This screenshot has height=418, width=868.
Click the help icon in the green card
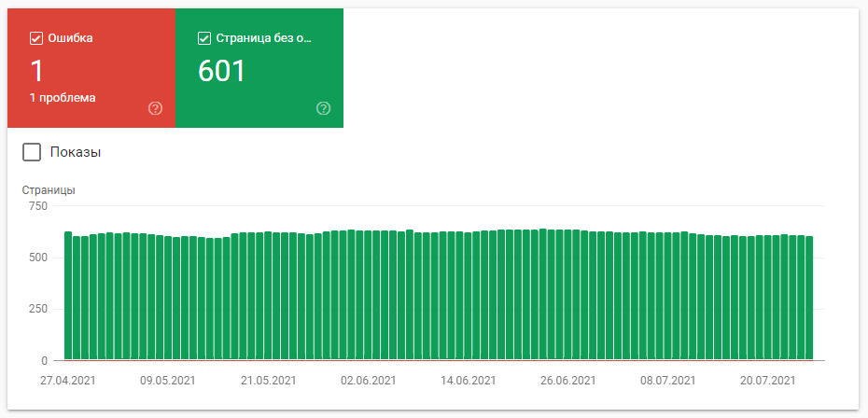[323, 108]
